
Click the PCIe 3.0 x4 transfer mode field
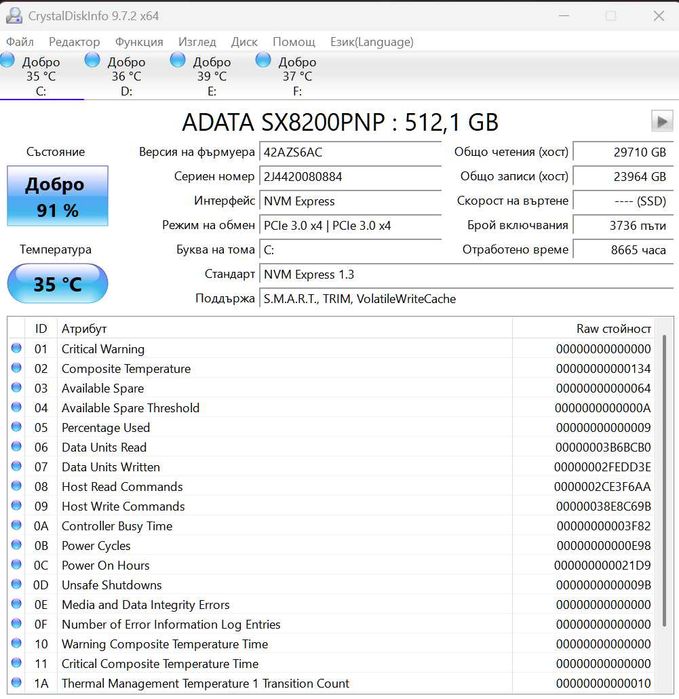[350, 226]
